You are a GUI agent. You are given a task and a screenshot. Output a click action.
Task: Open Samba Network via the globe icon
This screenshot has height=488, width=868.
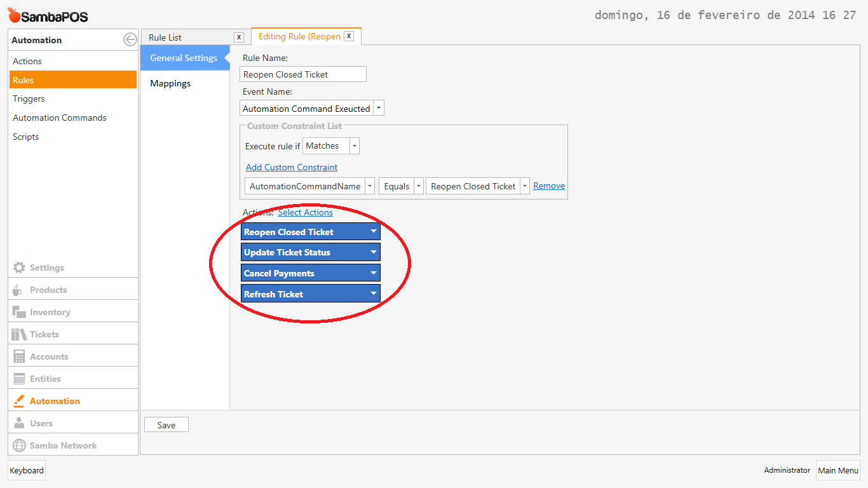[19, 445]
